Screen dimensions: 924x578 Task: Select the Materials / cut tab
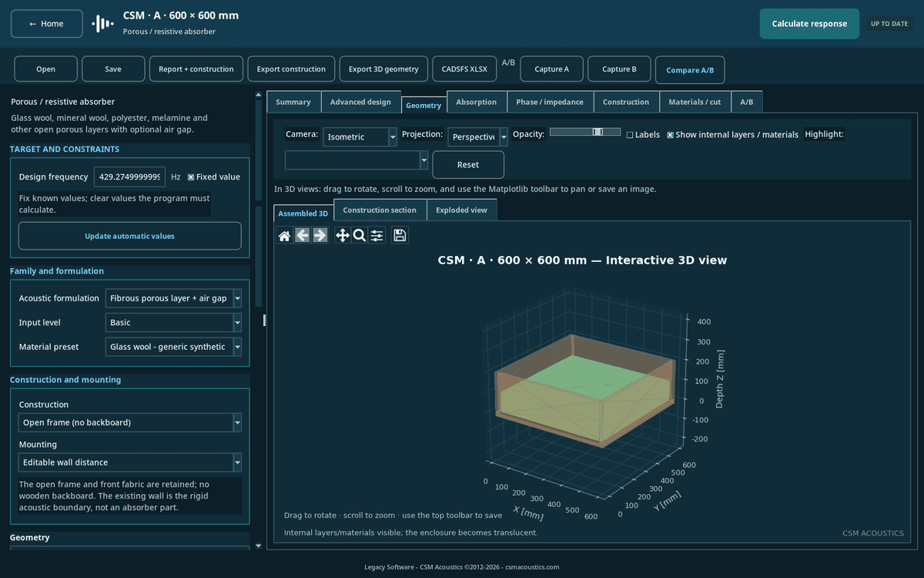(x=695, y=102)
